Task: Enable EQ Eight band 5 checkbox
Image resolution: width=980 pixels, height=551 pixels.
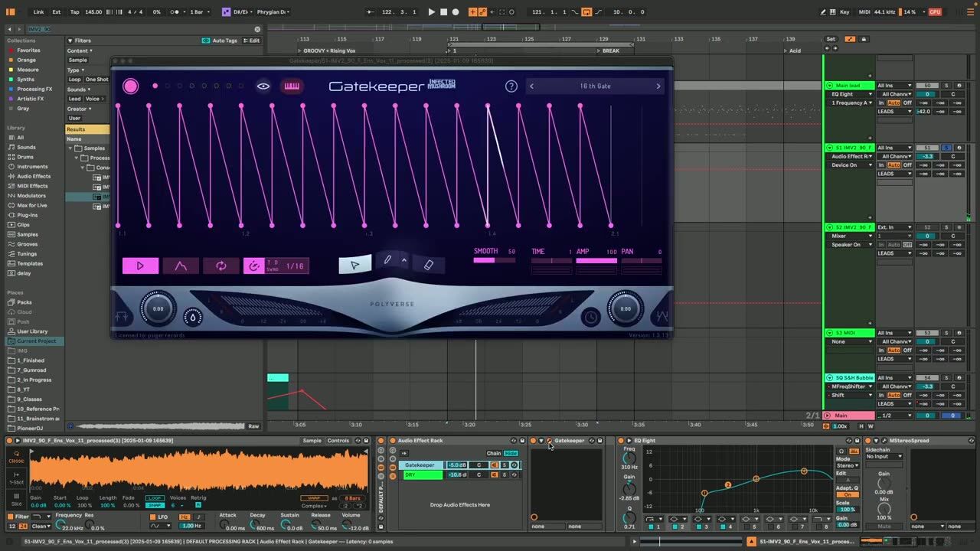Action: point(748,527)
